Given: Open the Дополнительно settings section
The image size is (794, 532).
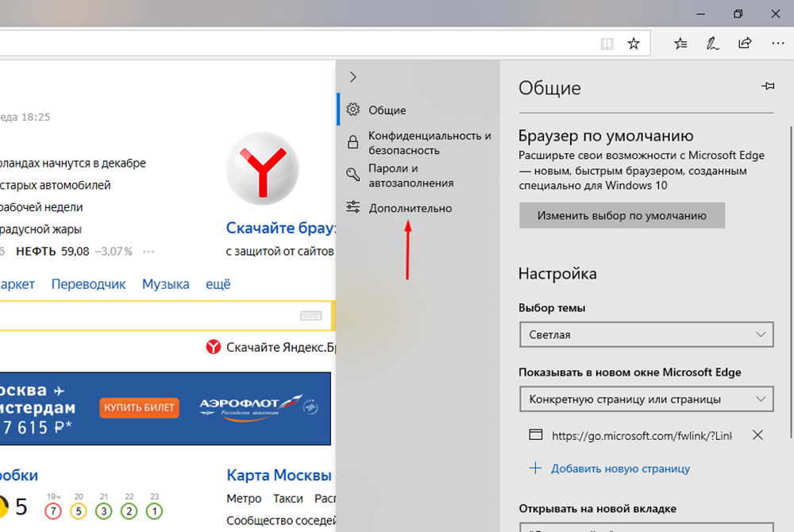Looking at the screenshot, I should pyautogui.click(x=410, y=208).
